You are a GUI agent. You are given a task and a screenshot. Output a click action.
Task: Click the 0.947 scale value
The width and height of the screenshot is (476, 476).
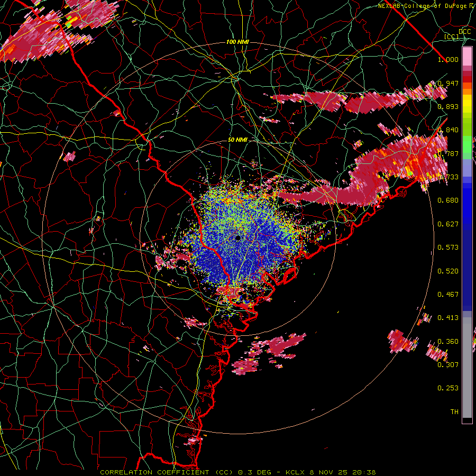448,83
